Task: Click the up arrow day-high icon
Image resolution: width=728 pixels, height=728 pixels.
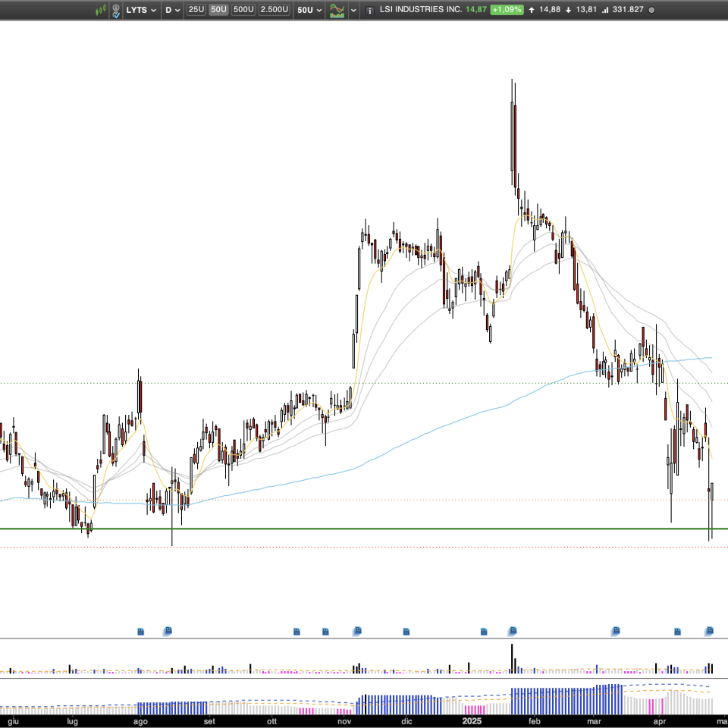Action: point(532,10)
